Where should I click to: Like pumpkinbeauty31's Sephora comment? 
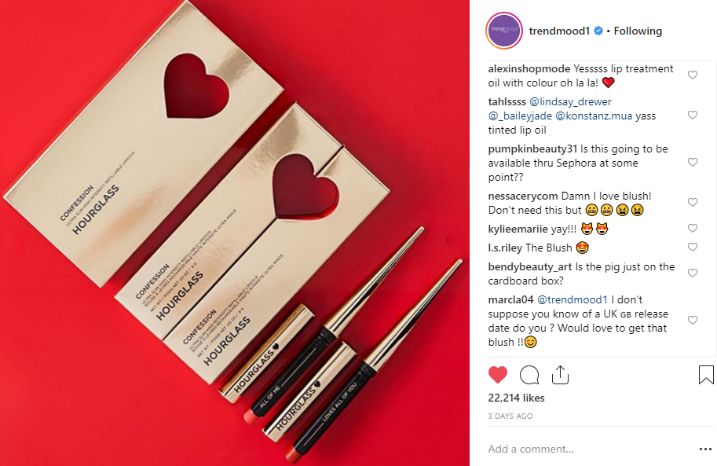tap(693, 162)
